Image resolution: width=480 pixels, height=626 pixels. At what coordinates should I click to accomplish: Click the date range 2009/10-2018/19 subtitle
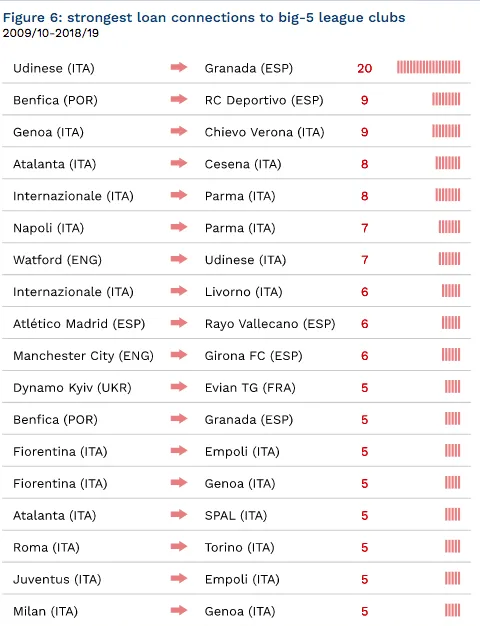(x=51, y=33)
